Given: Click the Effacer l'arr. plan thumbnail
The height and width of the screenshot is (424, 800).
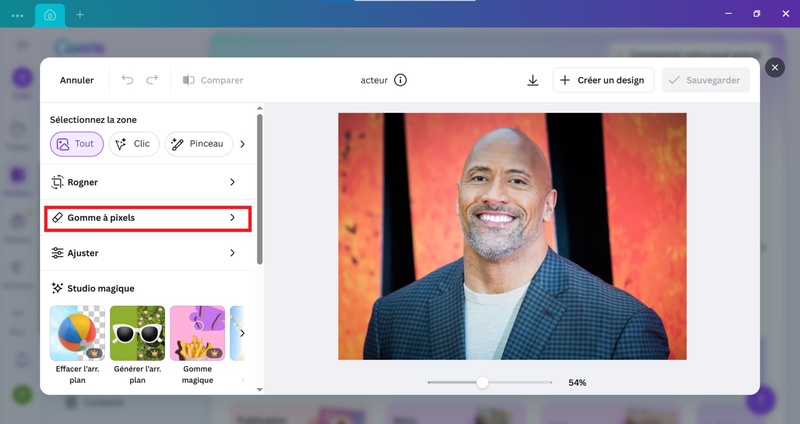Looking at the screenshot, I should coord(78,333).
